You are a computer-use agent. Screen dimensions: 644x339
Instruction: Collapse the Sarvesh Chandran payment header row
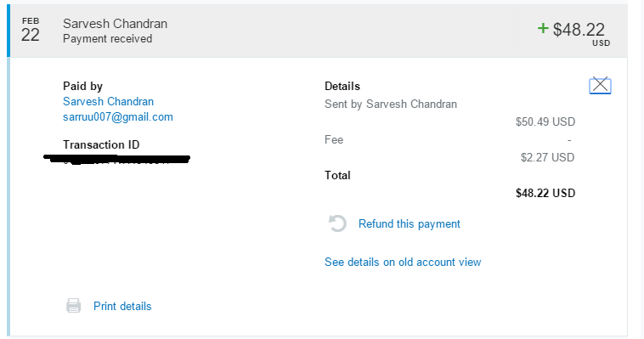point(317,31)
